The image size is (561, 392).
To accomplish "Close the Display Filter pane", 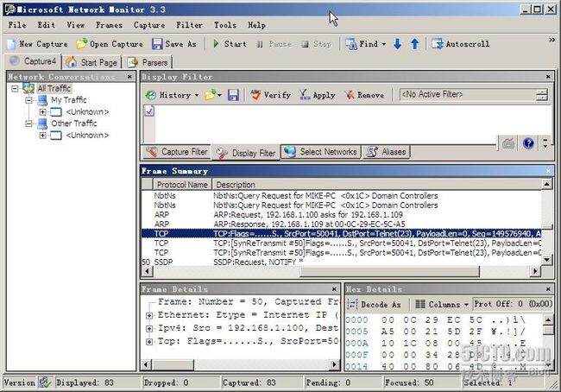I will click(548, 77).
